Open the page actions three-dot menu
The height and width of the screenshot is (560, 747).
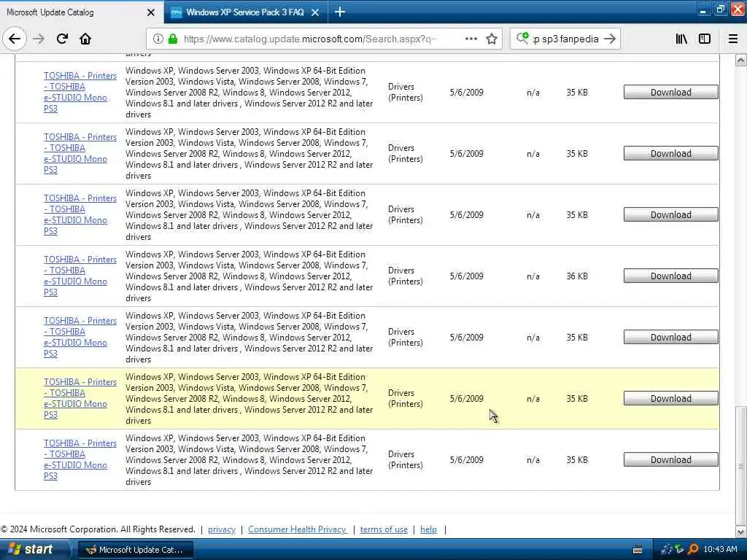471,39
